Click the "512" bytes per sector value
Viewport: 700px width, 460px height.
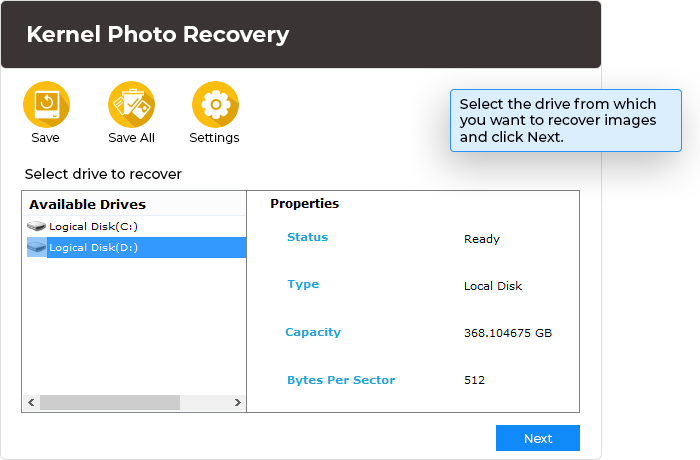pos(474,380)
